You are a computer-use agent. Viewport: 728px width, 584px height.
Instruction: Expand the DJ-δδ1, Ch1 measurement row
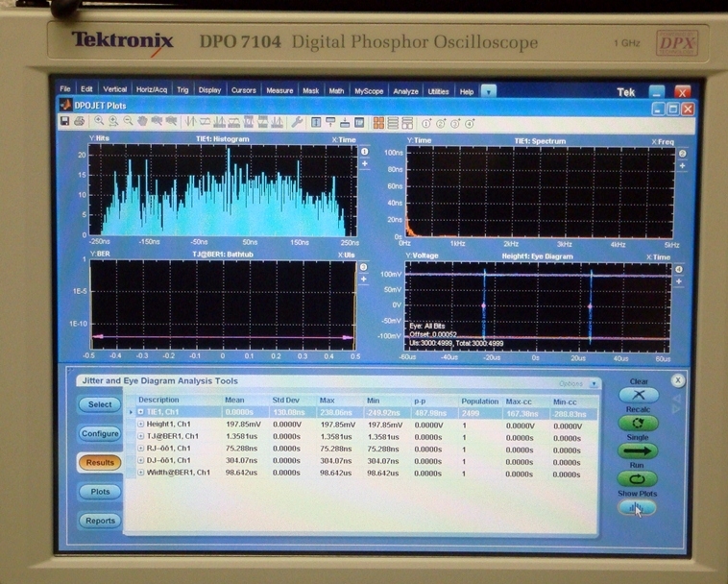140,460
